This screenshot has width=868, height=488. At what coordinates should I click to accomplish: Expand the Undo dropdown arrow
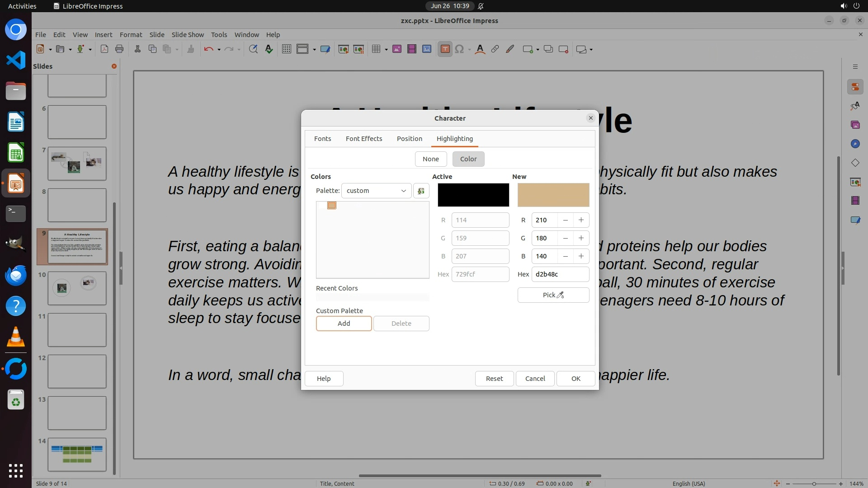(x=219, y=50)
